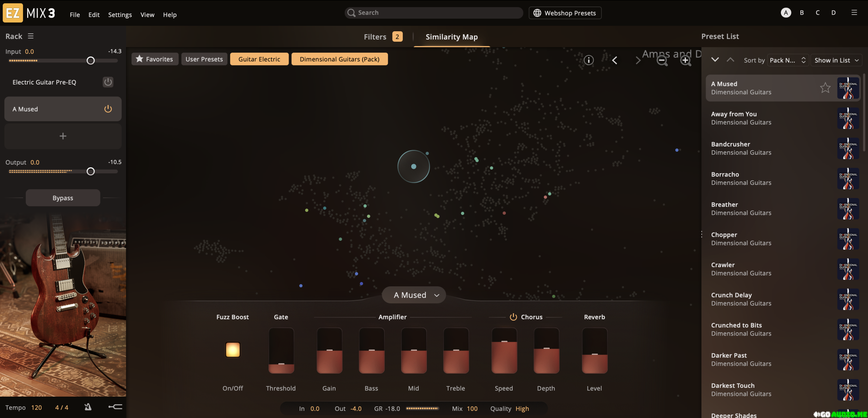The width and height of the screenshot is (868, 418).
Task: Click the Mix 100 value
Action: 472,408
